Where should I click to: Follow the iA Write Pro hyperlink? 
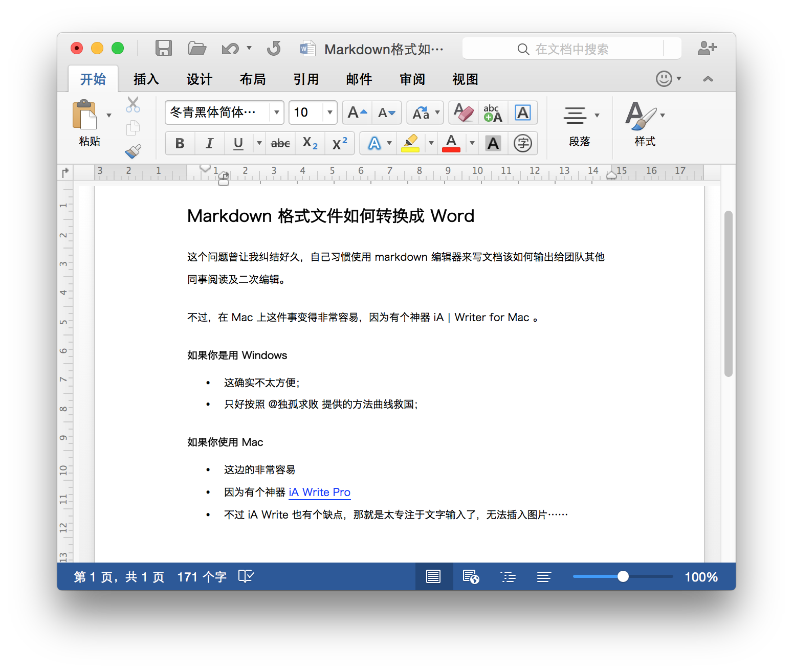[x=320, y=492]
